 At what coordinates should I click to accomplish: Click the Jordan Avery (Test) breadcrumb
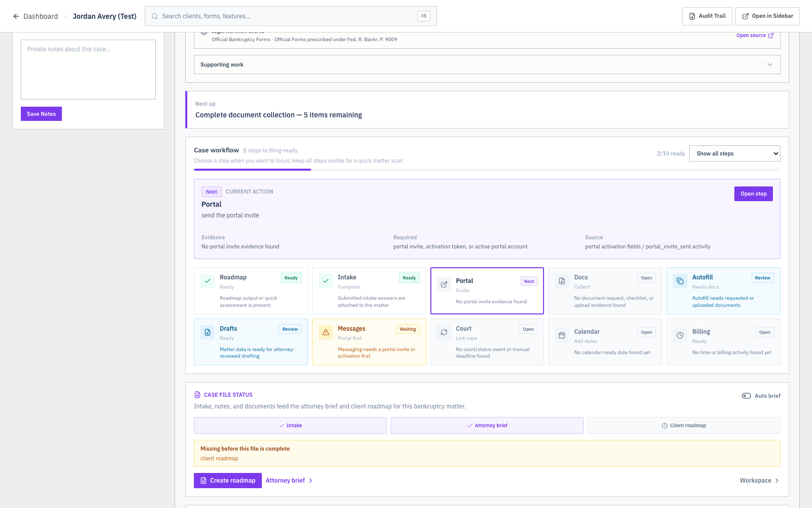tap(105, 16)
